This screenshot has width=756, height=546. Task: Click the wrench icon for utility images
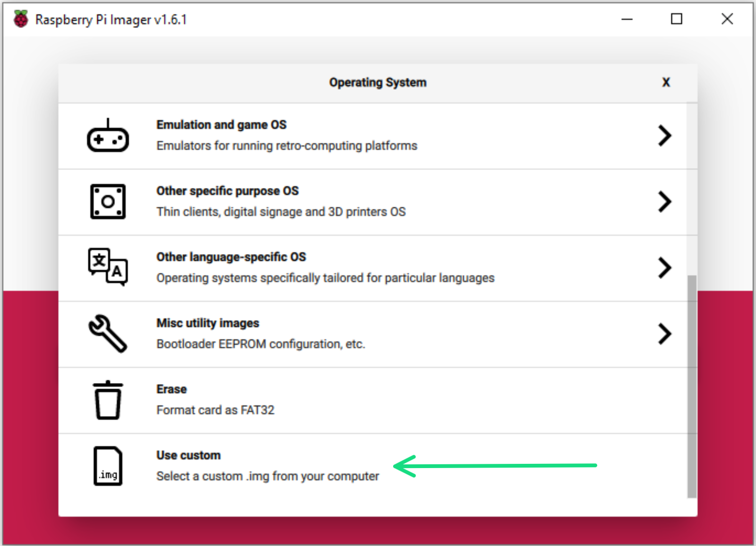click(x=108, y=334)
